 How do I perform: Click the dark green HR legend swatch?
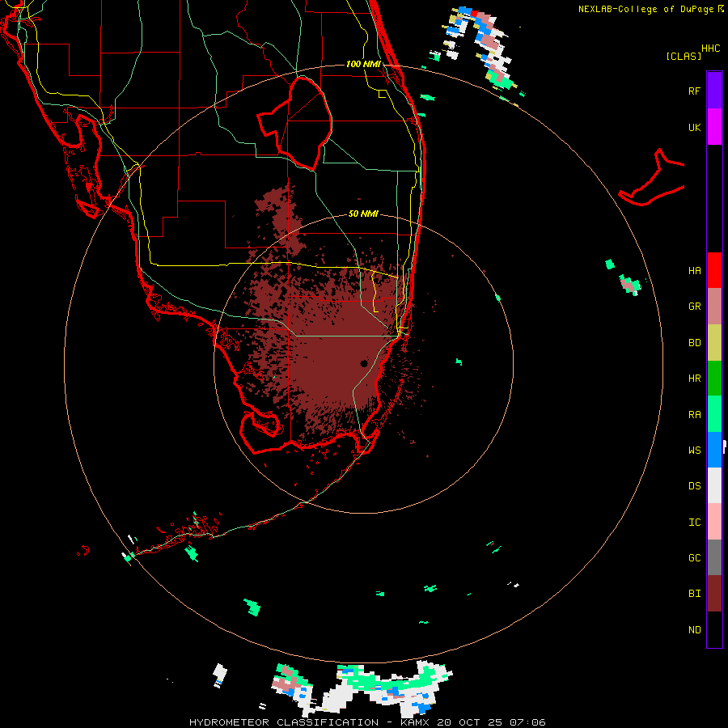[714, 379]
